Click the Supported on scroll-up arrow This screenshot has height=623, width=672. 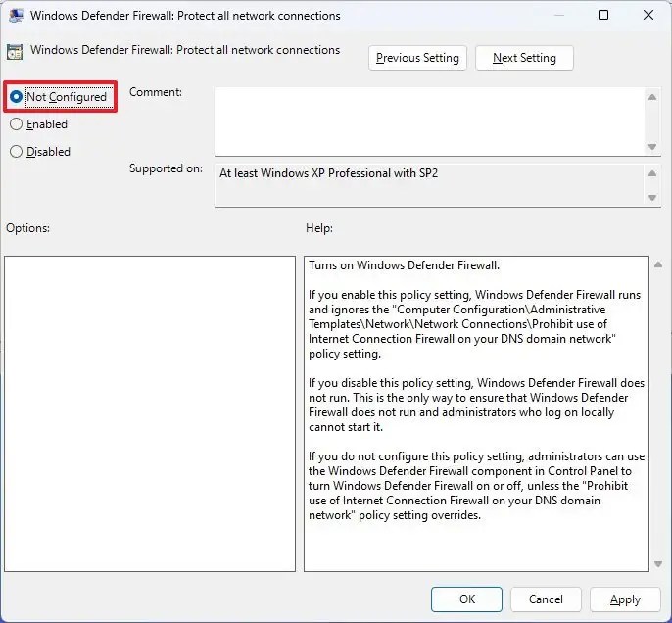[x=652, y=173]
